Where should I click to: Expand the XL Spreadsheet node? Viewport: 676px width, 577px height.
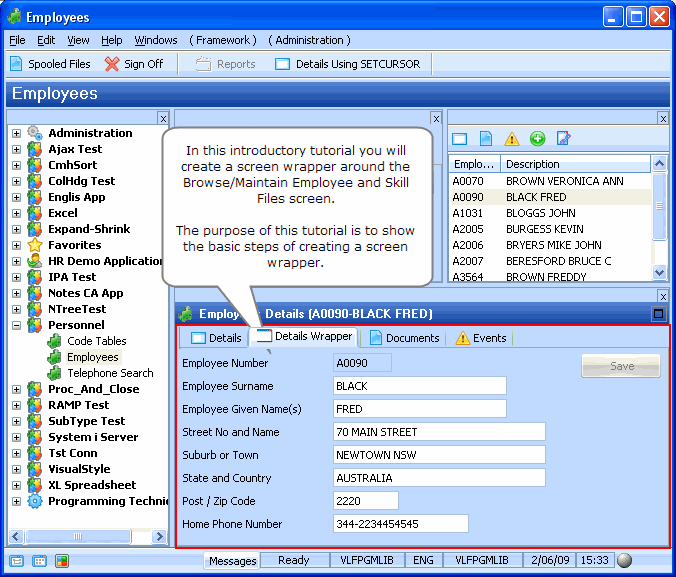point(16,486)
